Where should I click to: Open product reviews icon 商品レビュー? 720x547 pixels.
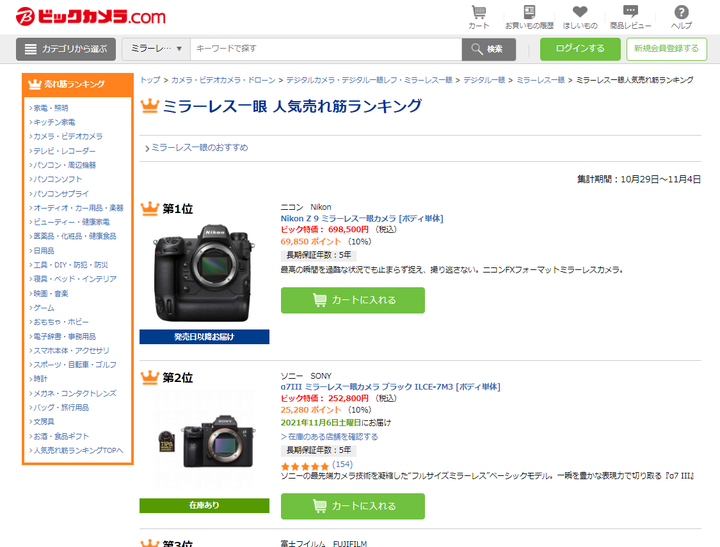(x=630, y=17)
